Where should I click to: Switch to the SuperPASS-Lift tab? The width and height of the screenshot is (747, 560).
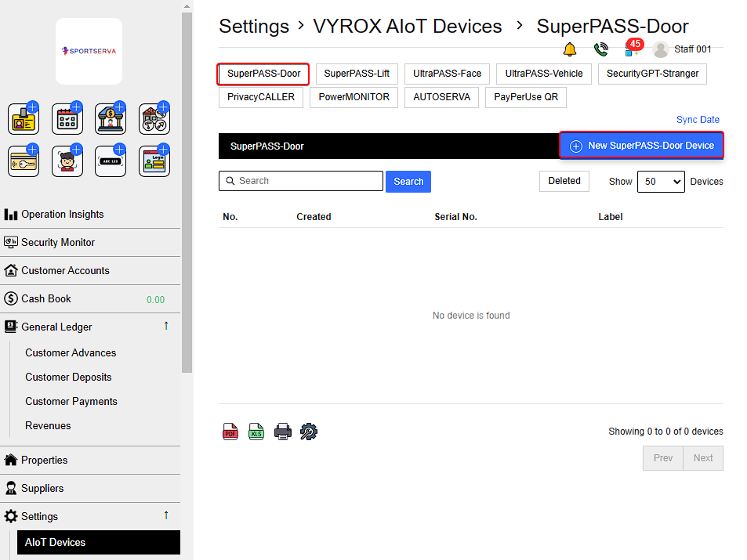coord(357,74)
